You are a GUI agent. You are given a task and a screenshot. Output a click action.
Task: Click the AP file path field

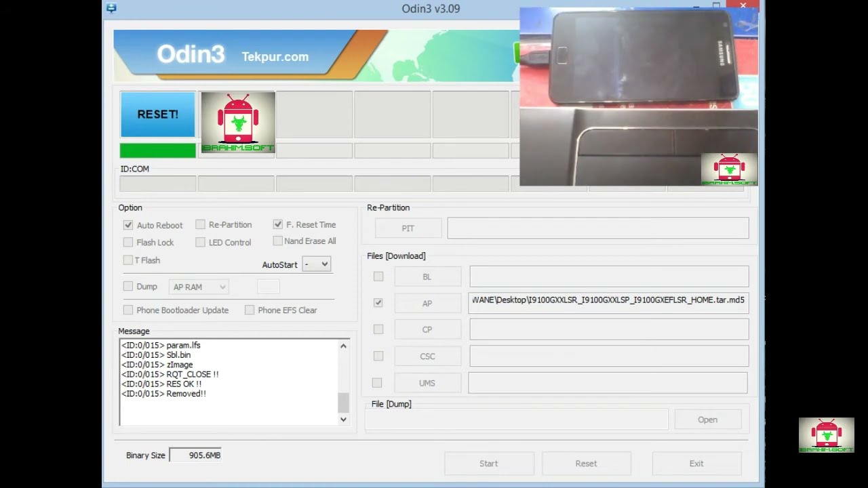(x=609, y=303)
